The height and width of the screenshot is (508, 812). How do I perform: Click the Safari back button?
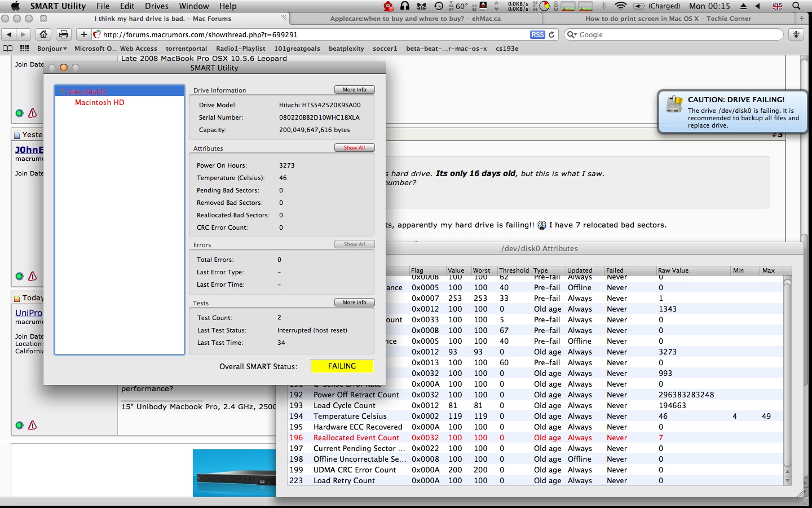point(9,34)
